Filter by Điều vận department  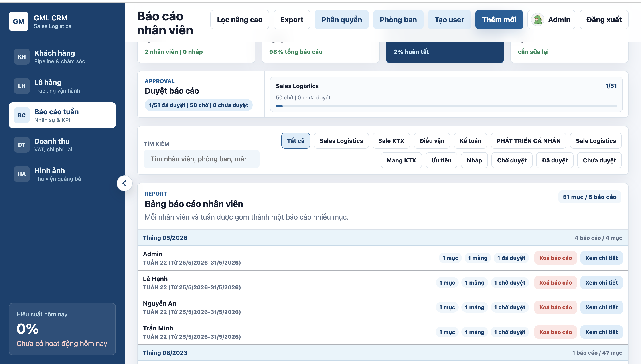432,141
